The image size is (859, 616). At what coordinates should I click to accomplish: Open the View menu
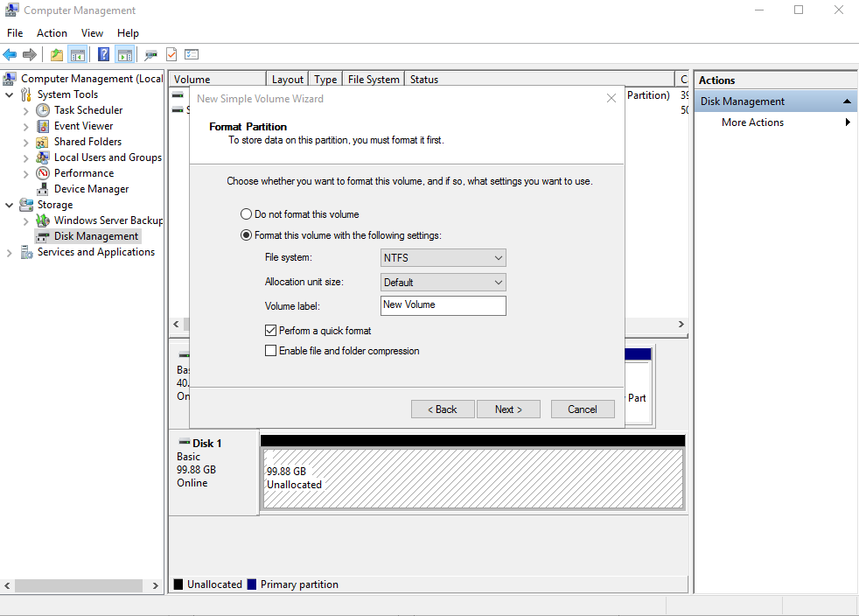(x=92, y=33)
